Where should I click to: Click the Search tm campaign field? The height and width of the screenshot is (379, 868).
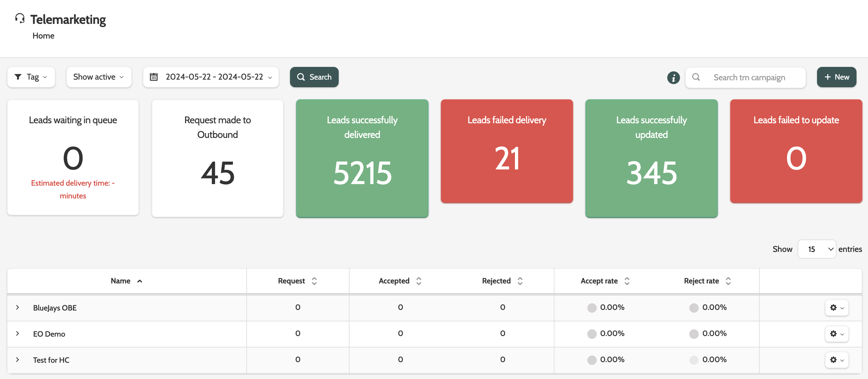coord(749,77)
